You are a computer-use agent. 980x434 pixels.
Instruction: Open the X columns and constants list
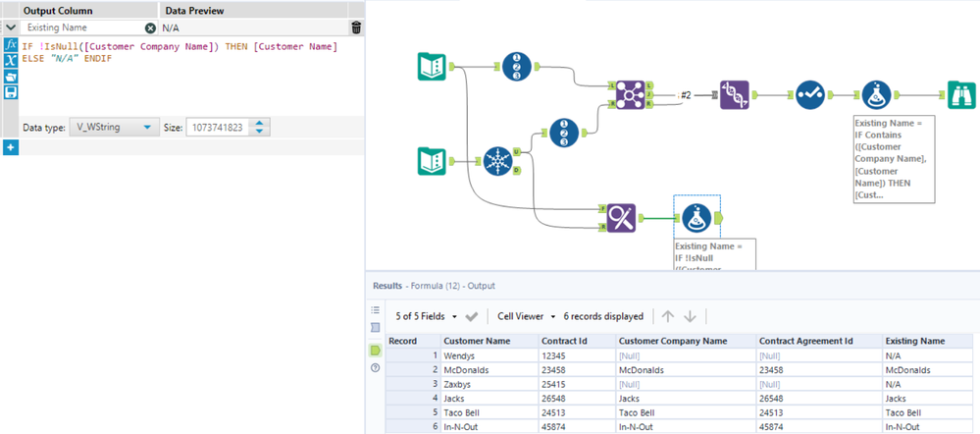coord(11,61)
